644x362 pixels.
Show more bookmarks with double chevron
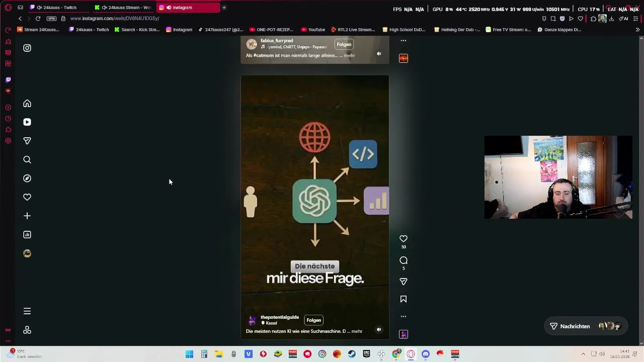click(637, 30)
